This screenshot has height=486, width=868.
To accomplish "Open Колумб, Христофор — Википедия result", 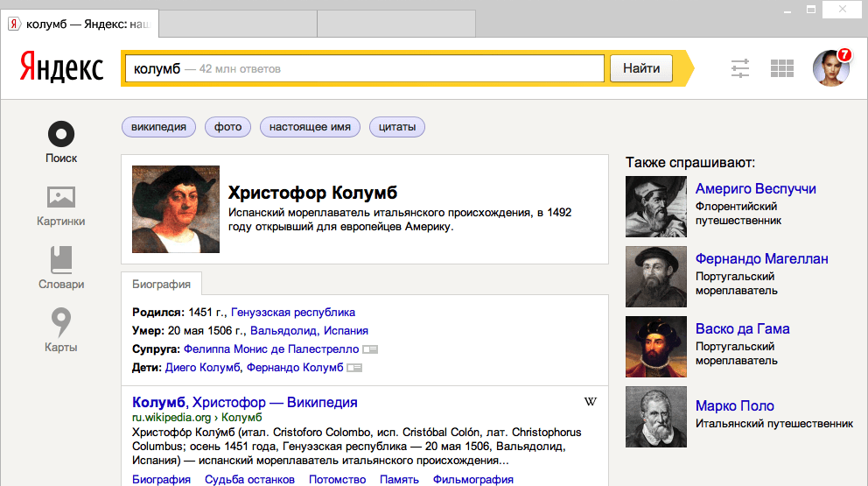I will [x=245, y=402].
